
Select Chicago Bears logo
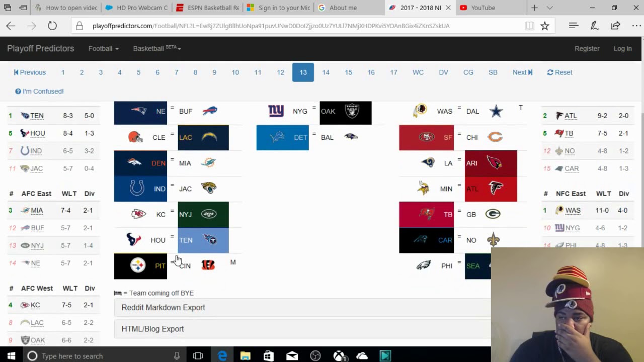495,137
